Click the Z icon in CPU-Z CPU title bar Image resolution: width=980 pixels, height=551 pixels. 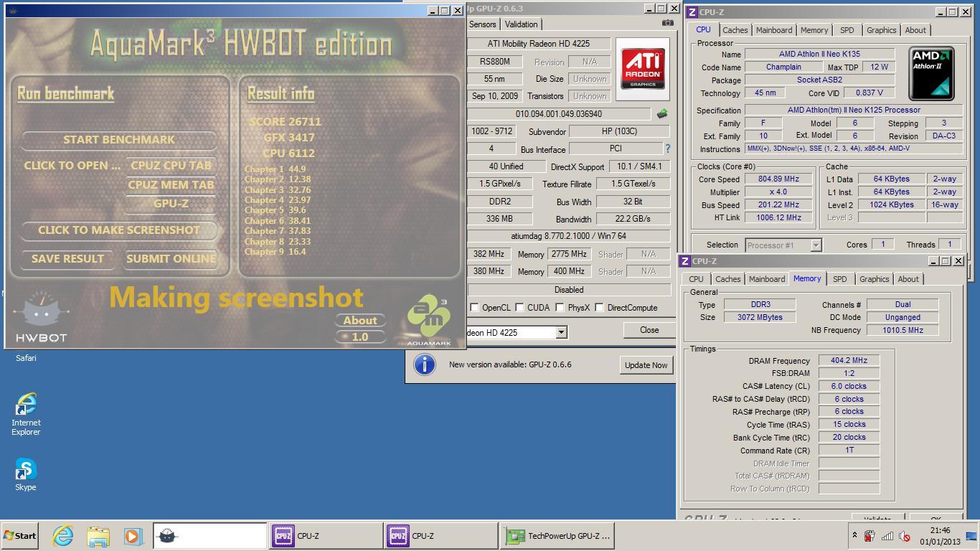pos(693,12)
